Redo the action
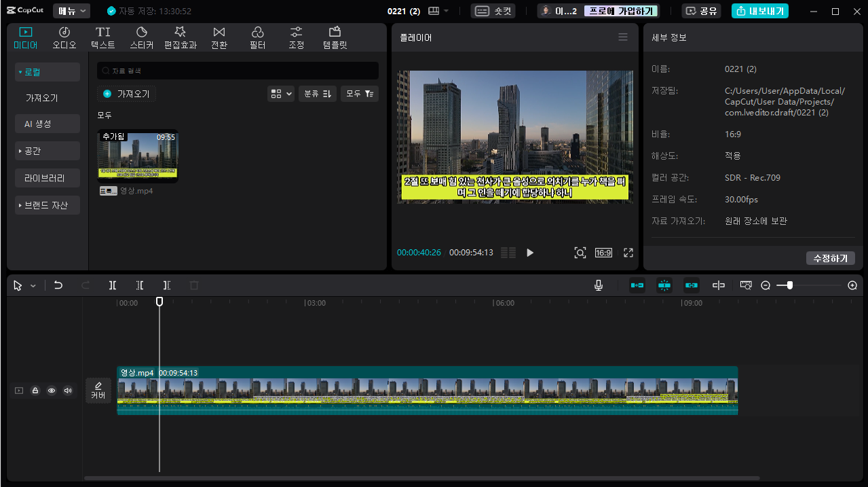The image size is (868, 487). (86, 286)
